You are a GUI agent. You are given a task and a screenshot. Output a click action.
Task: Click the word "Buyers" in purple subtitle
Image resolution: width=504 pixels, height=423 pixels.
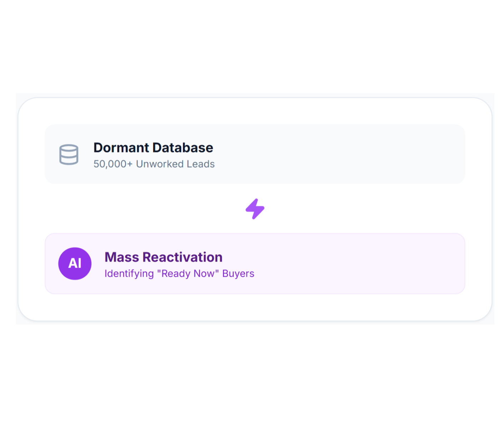[238, 273]
